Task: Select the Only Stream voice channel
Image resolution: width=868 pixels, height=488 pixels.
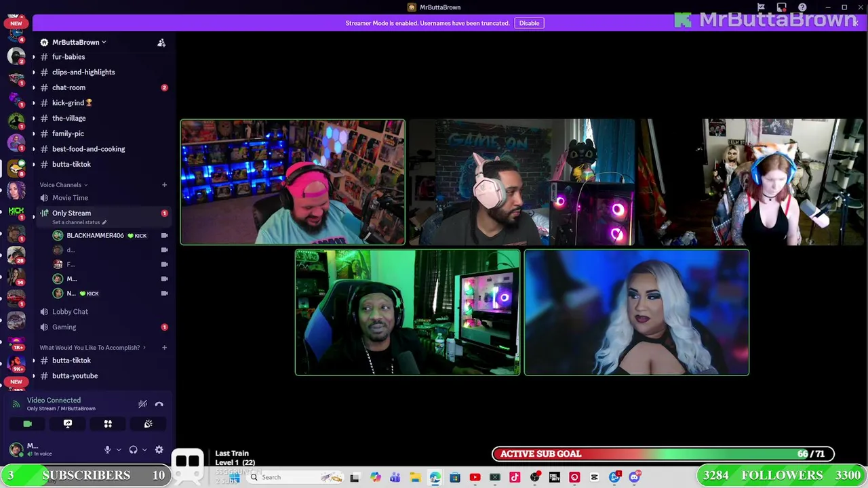Action: point(71,213)
